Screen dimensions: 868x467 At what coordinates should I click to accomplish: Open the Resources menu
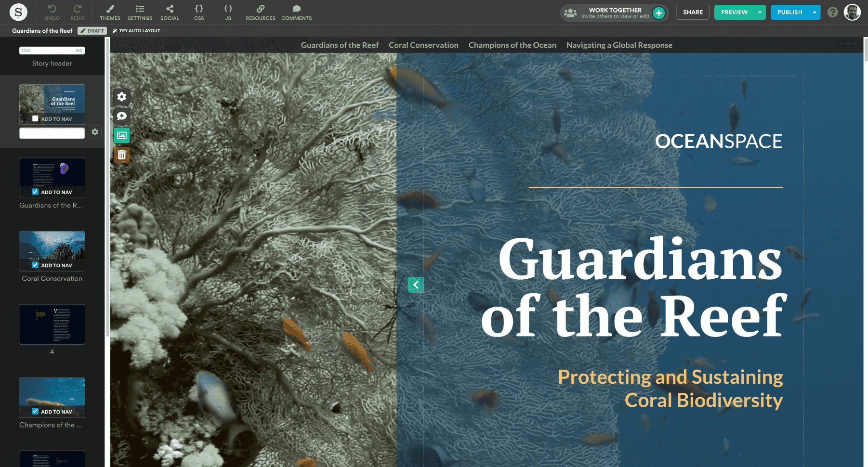260,13
